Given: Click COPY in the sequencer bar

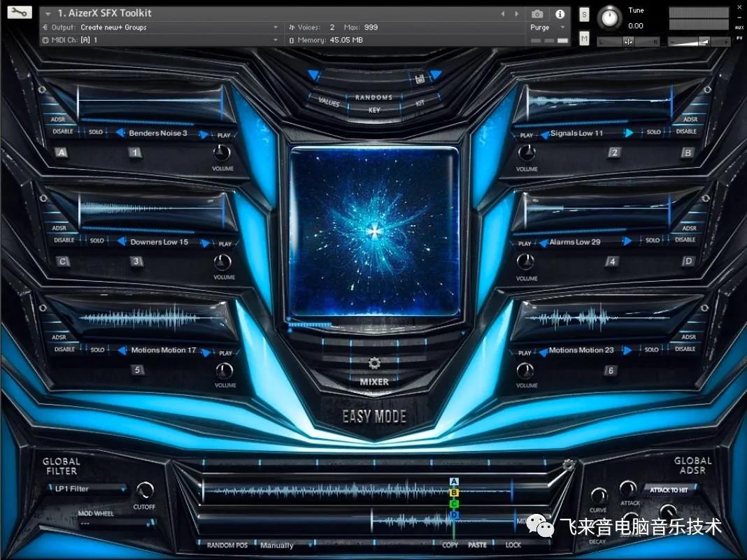Looking at the screenshot, I should point(450,545).
